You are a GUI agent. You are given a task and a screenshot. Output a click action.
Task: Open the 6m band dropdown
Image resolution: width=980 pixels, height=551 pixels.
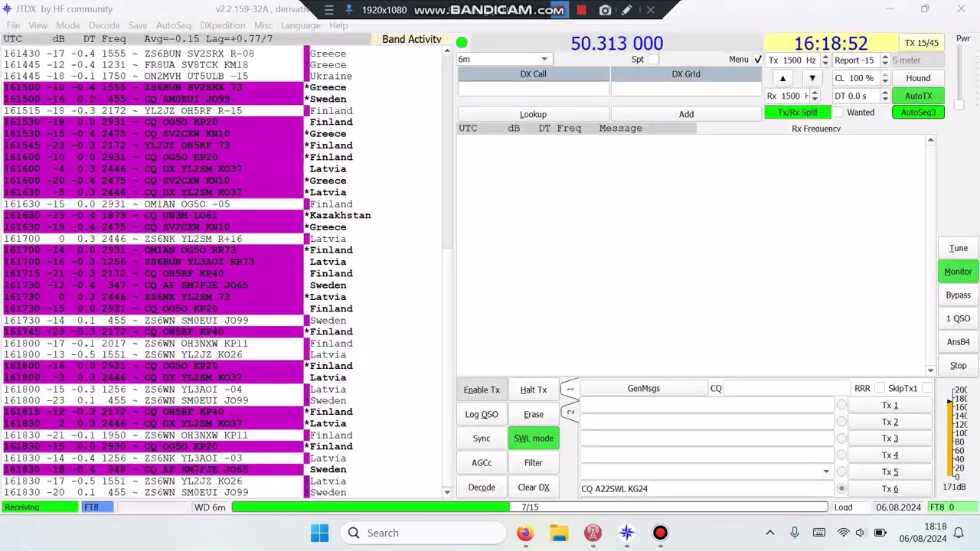coord(503,60)
